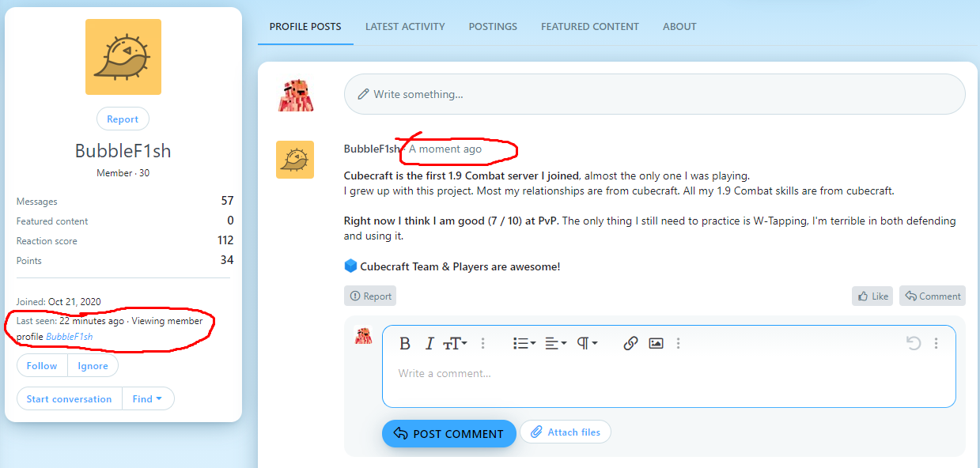Undo last edit in comment editor

point(914,343)
